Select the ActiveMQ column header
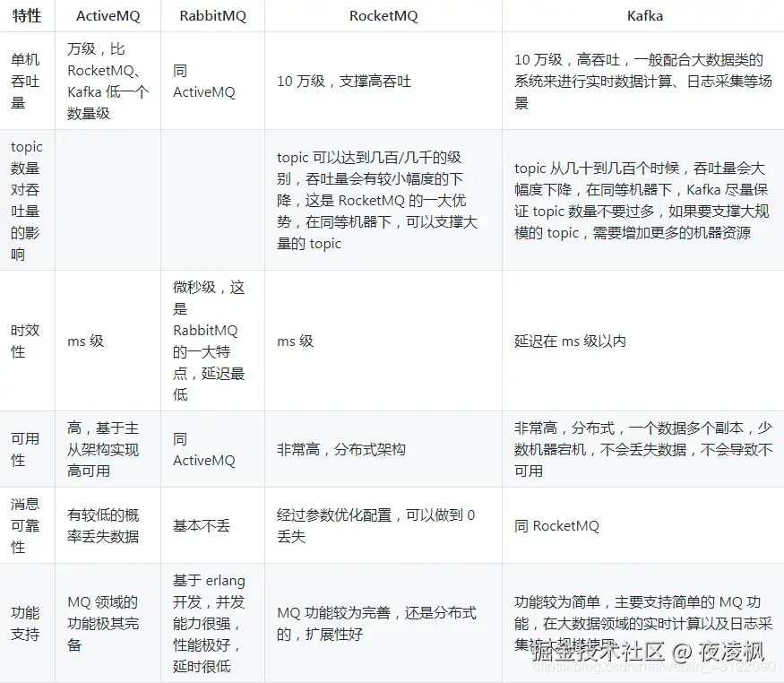Viewport: 784px width, 683px height. (x=108, y=16)
